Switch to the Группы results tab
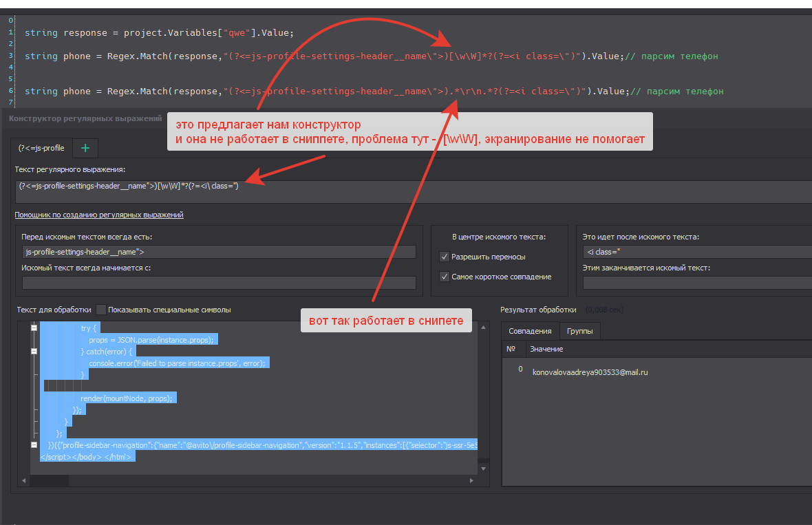 [x=579, y=331]
